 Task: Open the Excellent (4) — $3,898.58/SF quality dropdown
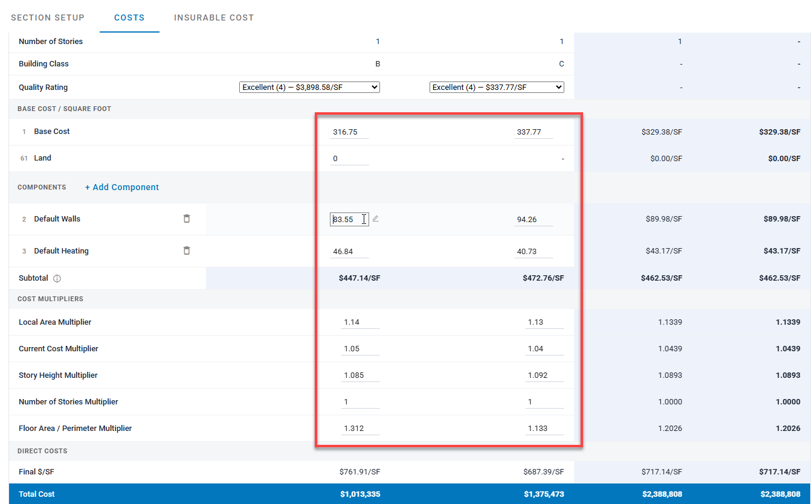pyautogui.click(x=309, y=87)
